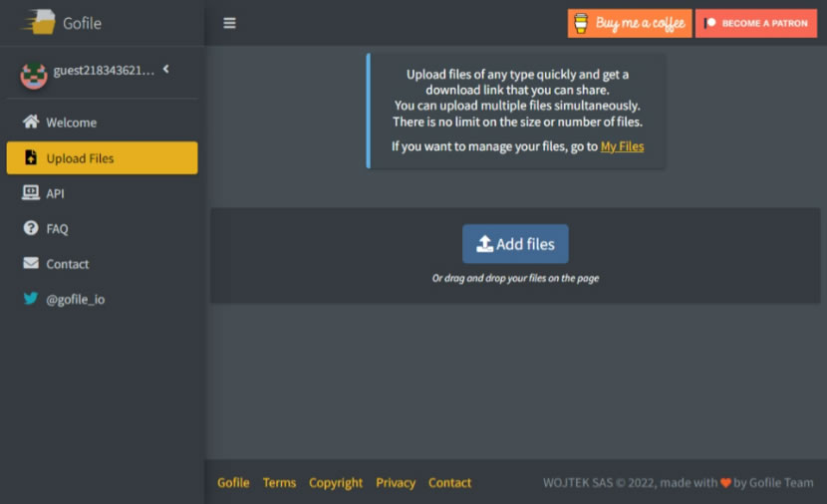Open the FAQ sidebar entry

103,229
